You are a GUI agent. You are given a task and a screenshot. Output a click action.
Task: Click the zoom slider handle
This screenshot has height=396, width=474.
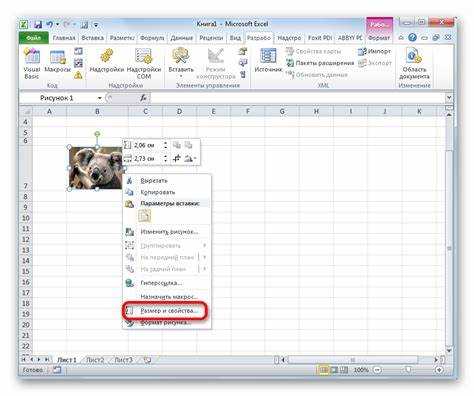coord(408,370)
